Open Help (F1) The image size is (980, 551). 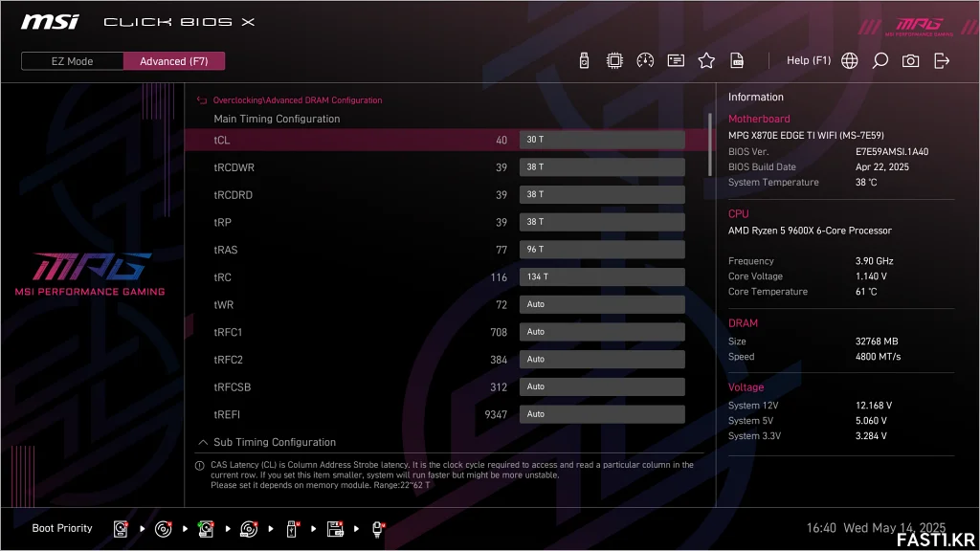(809, 60)
